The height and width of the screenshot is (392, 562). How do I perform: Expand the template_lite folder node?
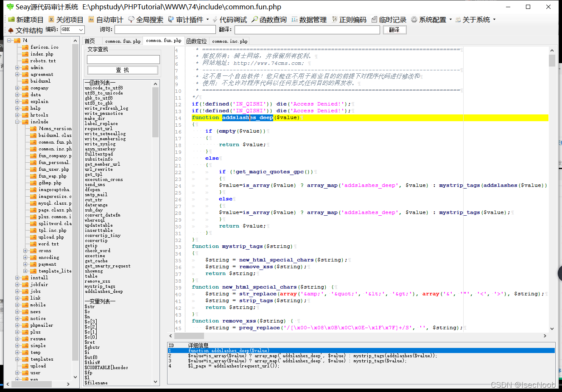click(x=25, y=271)
